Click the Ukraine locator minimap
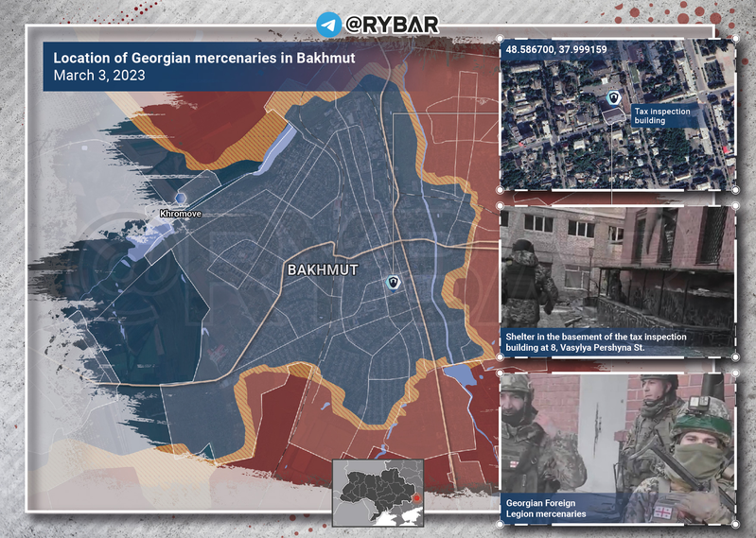Viewport: 756px width, 538px height. (x=378, y=493)
